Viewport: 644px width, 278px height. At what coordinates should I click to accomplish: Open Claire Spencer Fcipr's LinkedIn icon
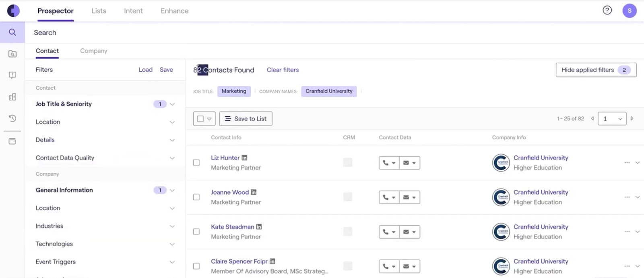coord(272,261)
